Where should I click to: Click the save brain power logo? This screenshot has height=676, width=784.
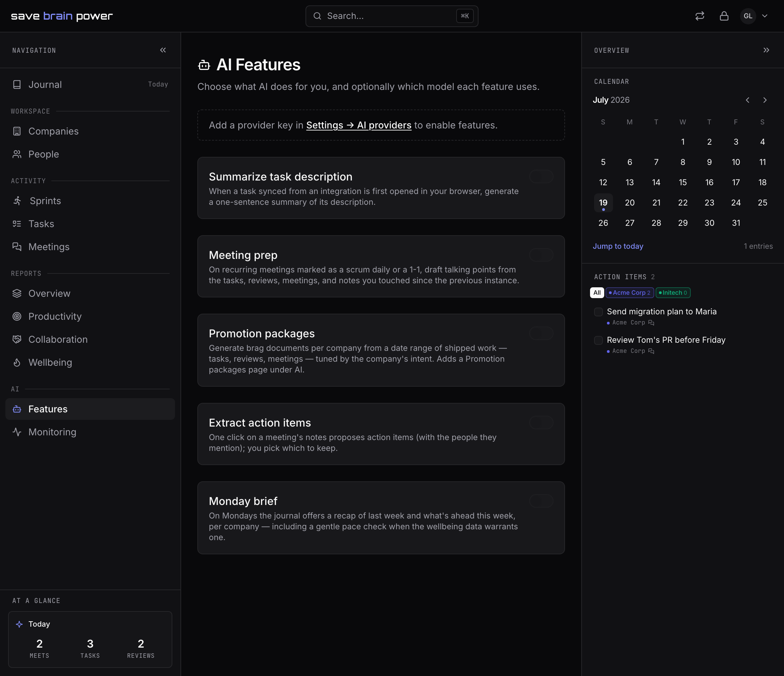pyautogui.click(x=62, y=16)
